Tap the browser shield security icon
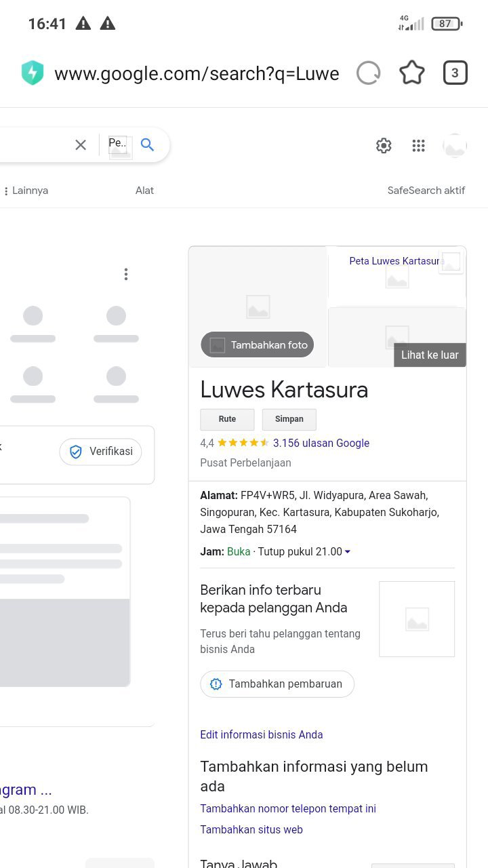488x868 pixels. coord(33,73)
